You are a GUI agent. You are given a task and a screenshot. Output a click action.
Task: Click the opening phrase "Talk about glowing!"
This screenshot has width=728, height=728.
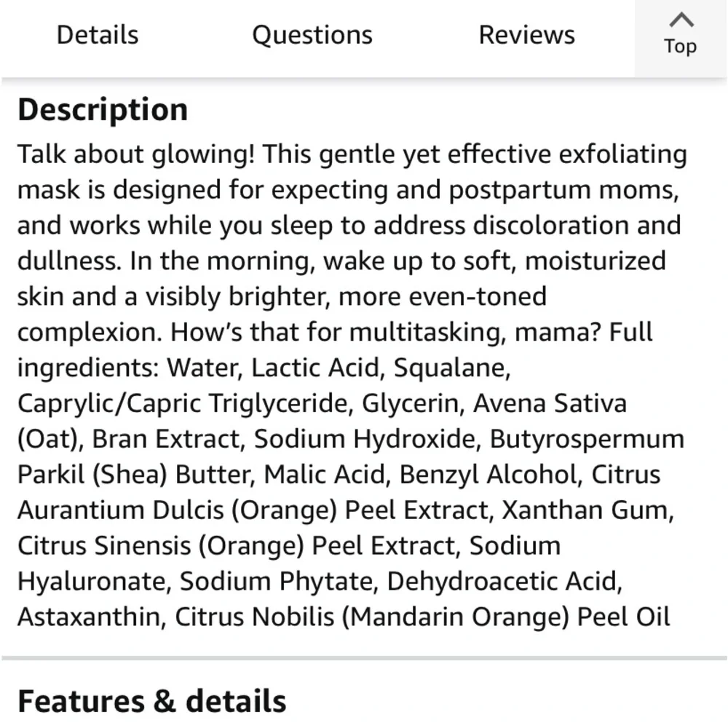click(x=136, y=154)
